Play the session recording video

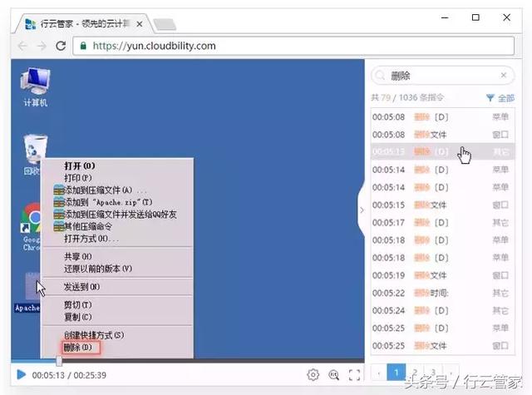coord(21,375)
